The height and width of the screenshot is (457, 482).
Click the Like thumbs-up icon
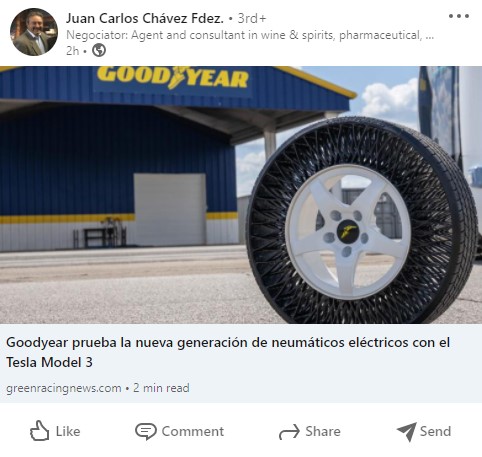tap(39, 431)
